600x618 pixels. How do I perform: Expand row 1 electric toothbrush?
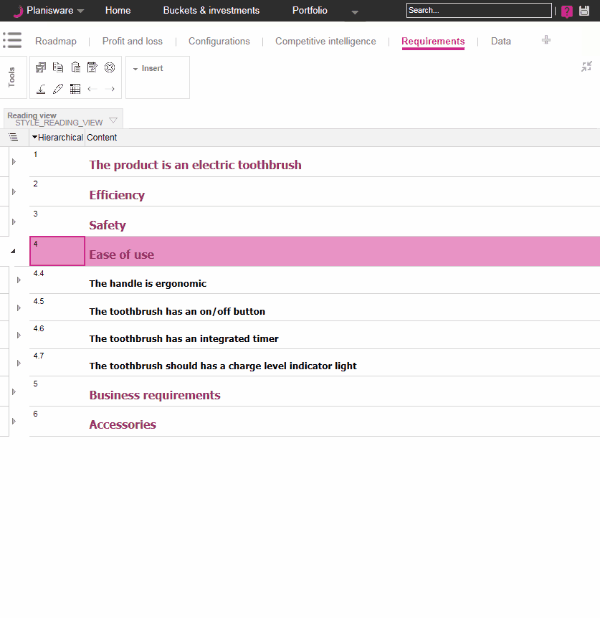coord(14,162)
